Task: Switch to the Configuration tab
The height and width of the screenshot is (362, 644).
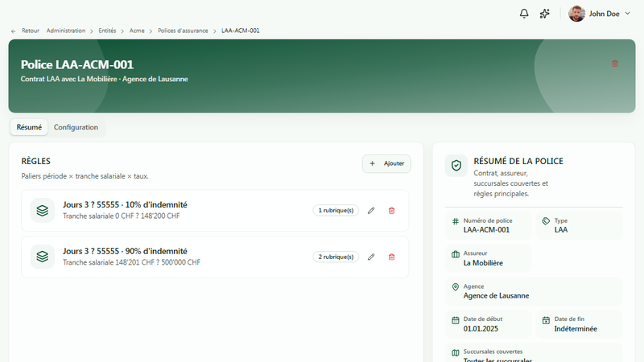Action: pos(76,127)
